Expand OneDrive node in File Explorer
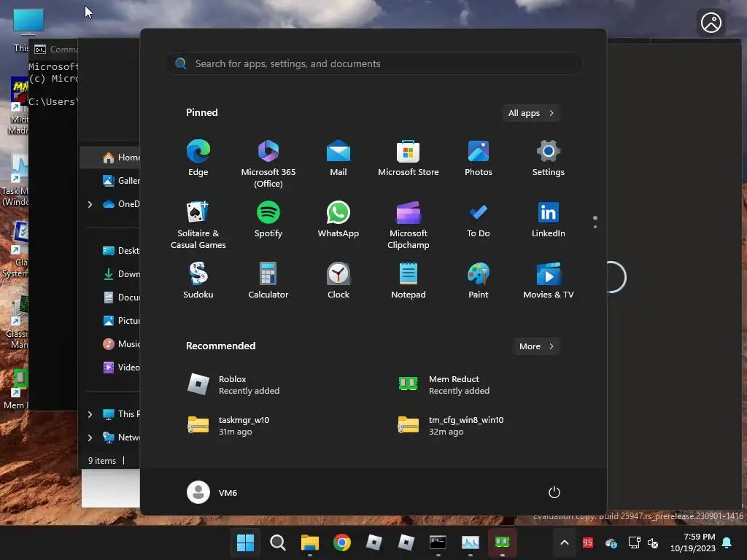Image resolution: width=747 pixels, height=560 pixels. (90, 204)
